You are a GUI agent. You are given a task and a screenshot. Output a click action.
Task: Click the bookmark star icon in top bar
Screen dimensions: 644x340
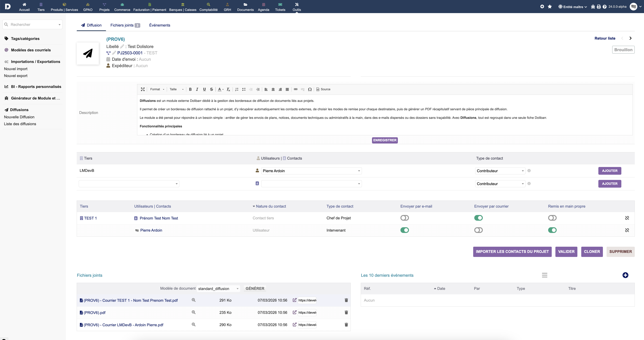tap(550, 7)
